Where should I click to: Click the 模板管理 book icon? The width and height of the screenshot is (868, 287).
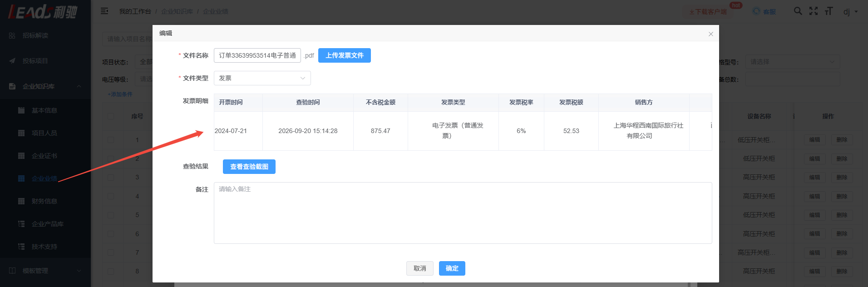pos(12,271)
